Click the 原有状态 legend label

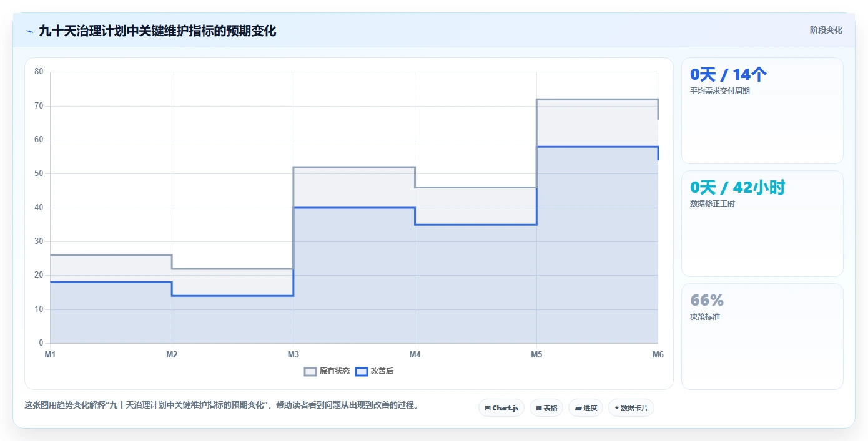coord(335,371)
